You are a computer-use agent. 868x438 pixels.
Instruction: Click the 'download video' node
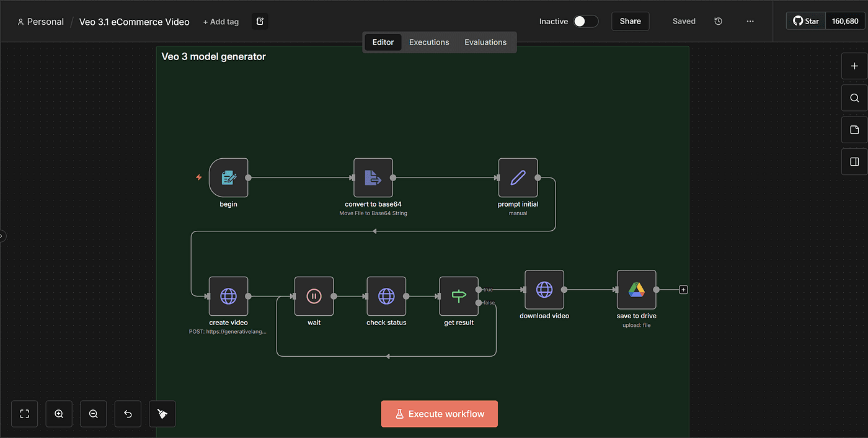click(544, 290)
